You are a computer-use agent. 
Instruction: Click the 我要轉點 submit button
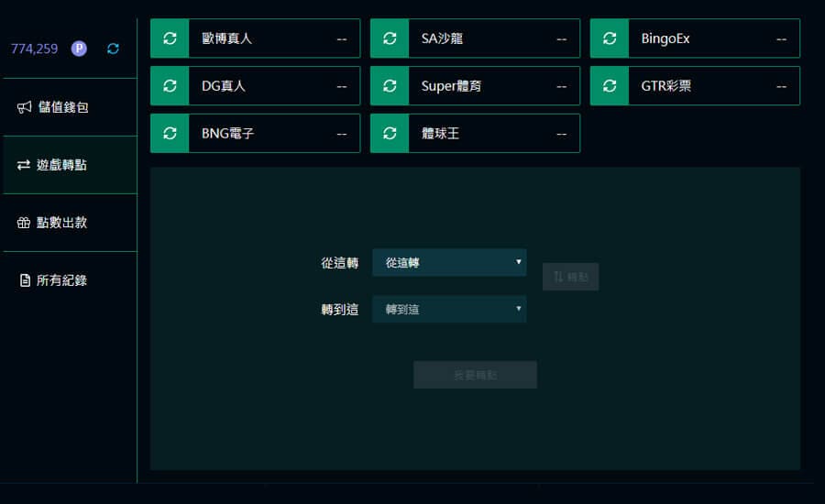click(x=475, y=375)
